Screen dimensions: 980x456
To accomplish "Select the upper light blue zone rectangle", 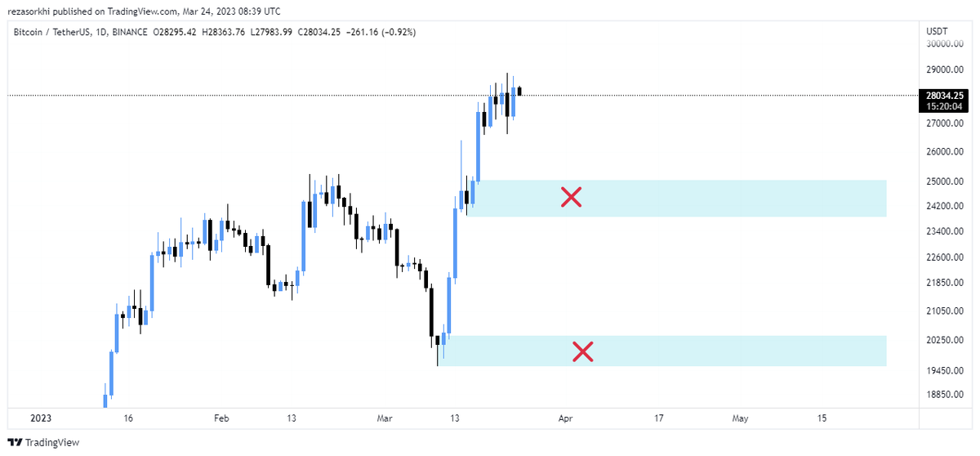I will (x=735, y=198).
